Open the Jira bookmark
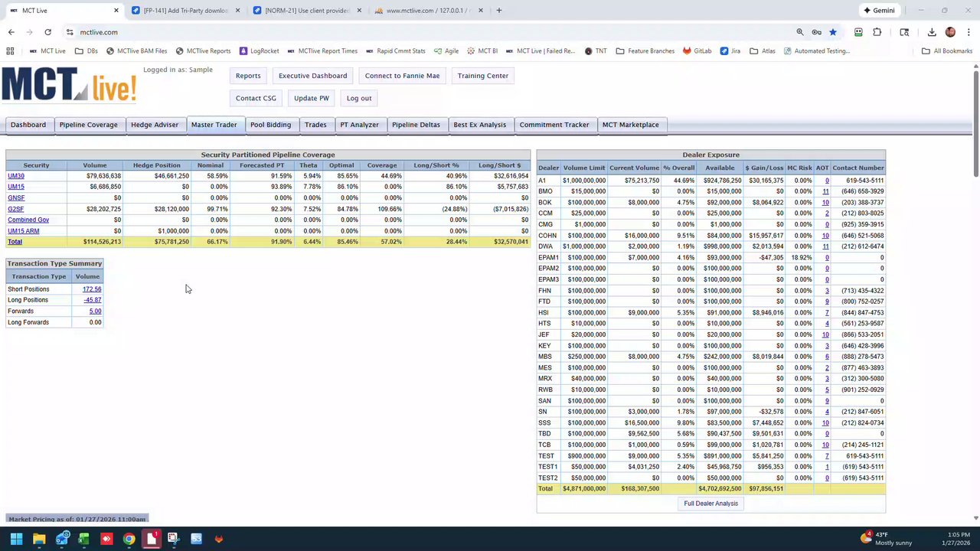 pos(730,51)
